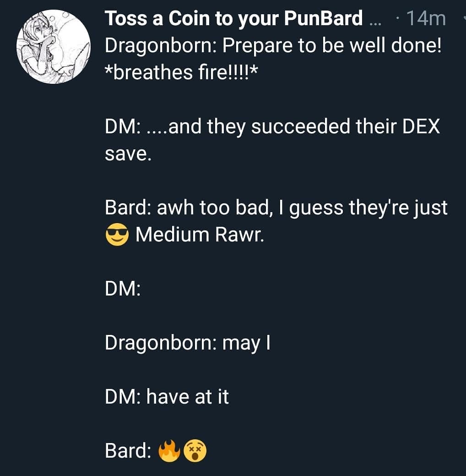Select the "Medium Rawr." text

click(x=200, y=235)
